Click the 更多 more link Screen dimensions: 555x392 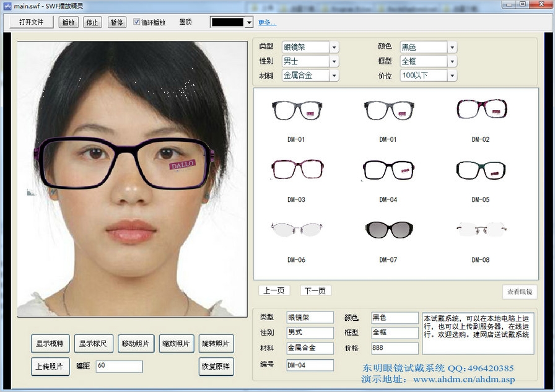click(267, 22)
